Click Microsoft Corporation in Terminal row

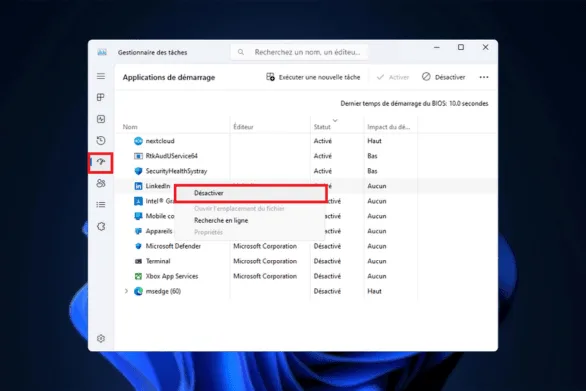pos(265,261)
